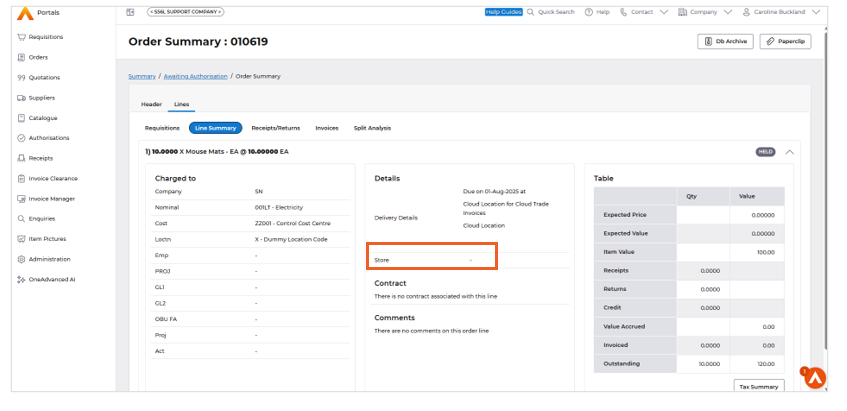This screenshot has width=847, height=411.
Task: Switch to the Header tab
Action: (151, 104)
